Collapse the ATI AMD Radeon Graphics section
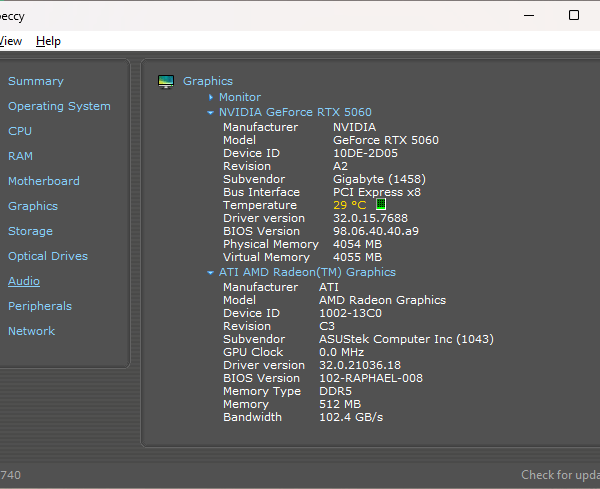Image resolution: width=600 pixels, height=489 pixels. pyautogui.click(x=210, y=272)
